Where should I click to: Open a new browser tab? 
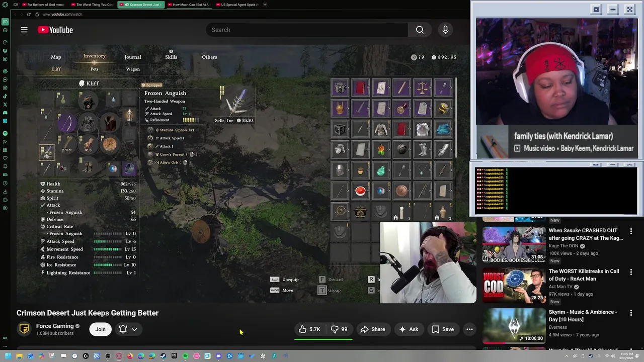(x=265, y=5)
